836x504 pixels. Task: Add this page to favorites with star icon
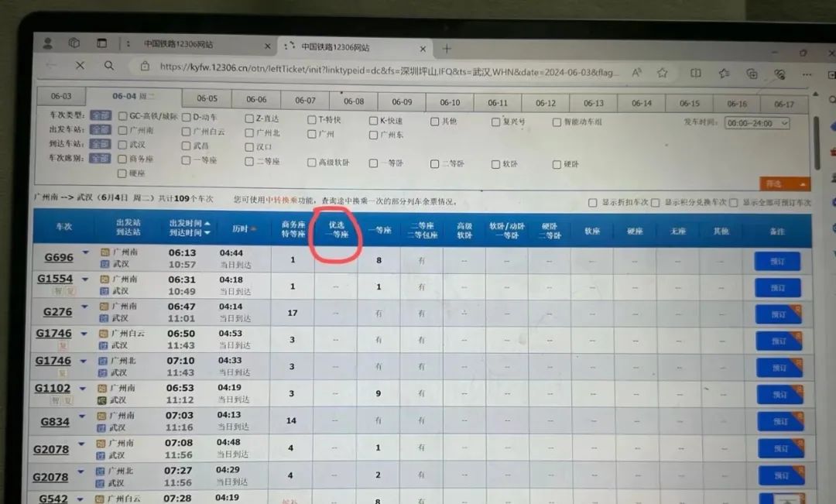pyautogui.click(x=662, y=73)
